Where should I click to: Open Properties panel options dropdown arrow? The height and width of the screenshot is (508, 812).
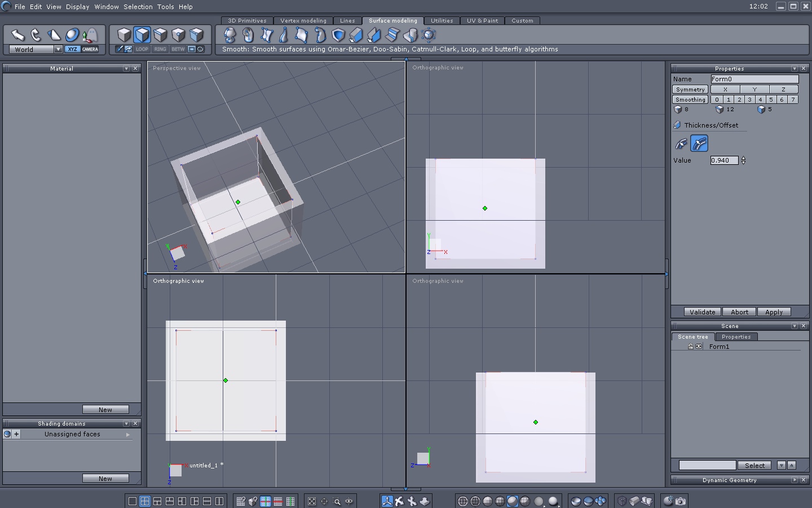click(x=794, y=68)
